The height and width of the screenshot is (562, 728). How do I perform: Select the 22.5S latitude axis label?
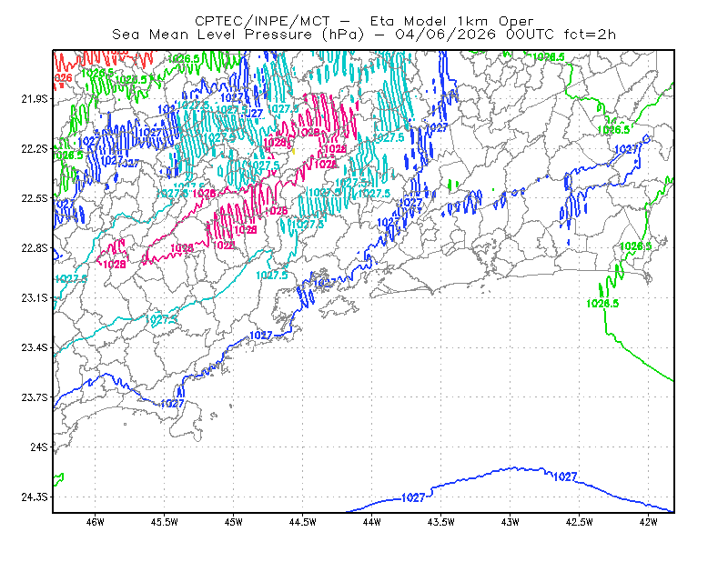click(35, 198)
